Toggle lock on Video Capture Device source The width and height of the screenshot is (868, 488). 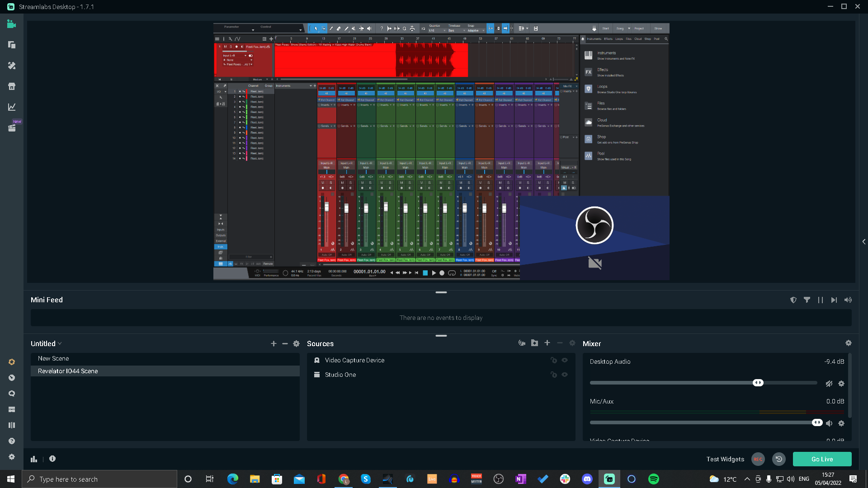pos(553,360)
